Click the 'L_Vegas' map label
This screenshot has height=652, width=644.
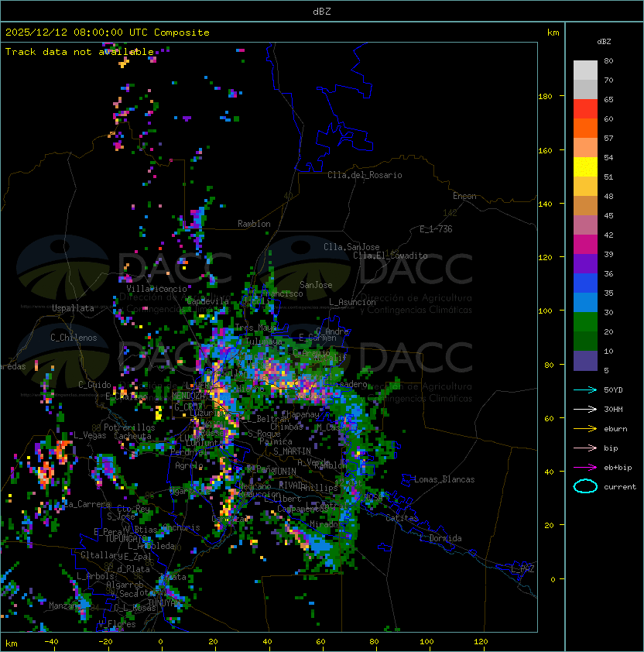(90, 435)
